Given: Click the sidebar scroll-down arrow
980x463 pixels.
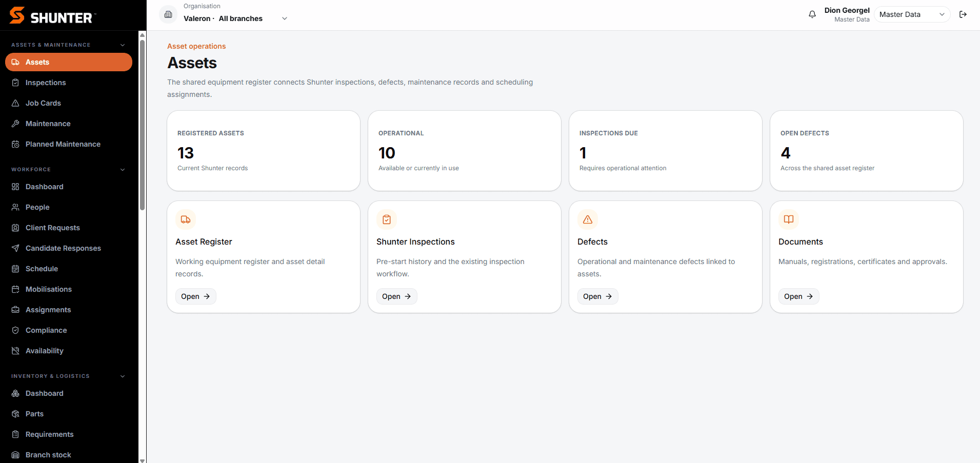Looking at the screenshot, I should pyautogui.click(x=142, y=460).
